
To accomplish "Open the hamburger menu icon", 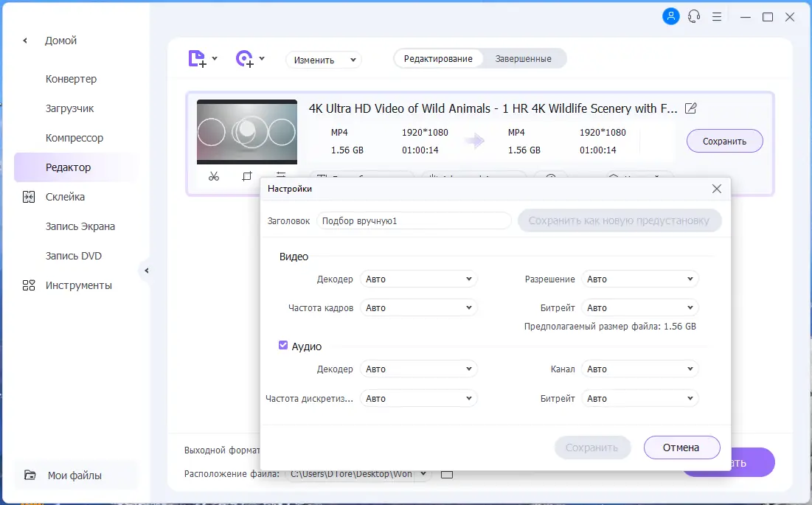I will 717,16.
